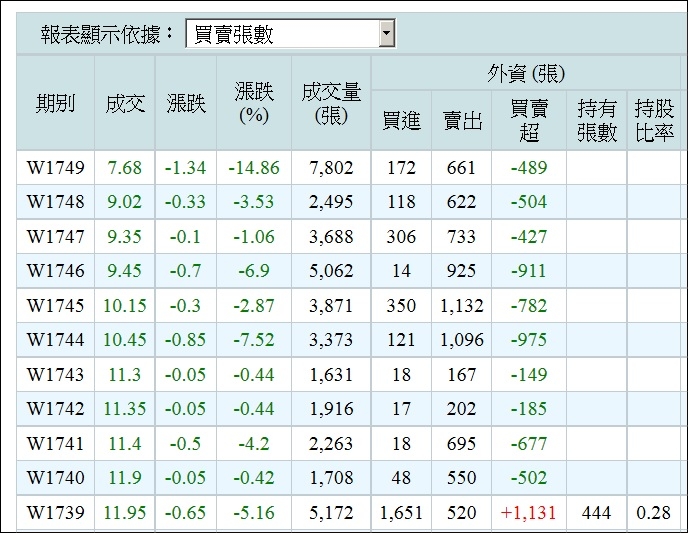Click the volume 5,062 in row W1746
The width and height of the screenshot is (688, 533).
331,271
